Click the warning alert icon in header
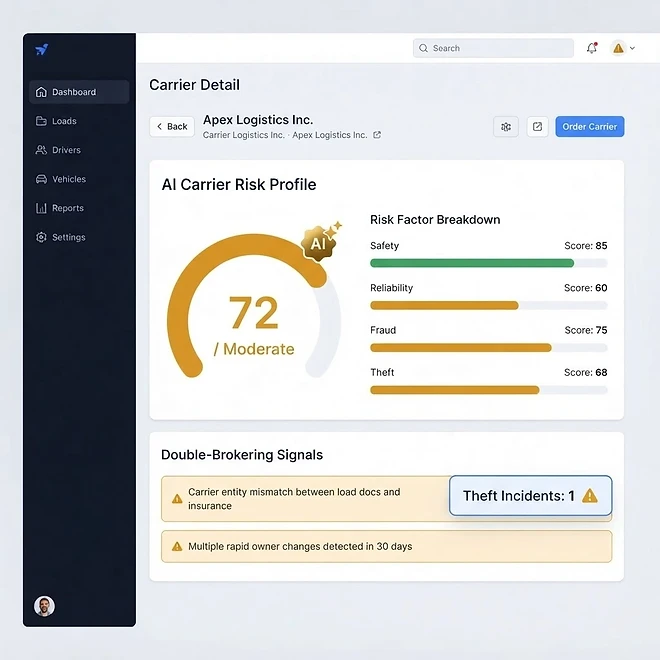The image size is (660, 660). pyautogui.click(x=618, y=48)
